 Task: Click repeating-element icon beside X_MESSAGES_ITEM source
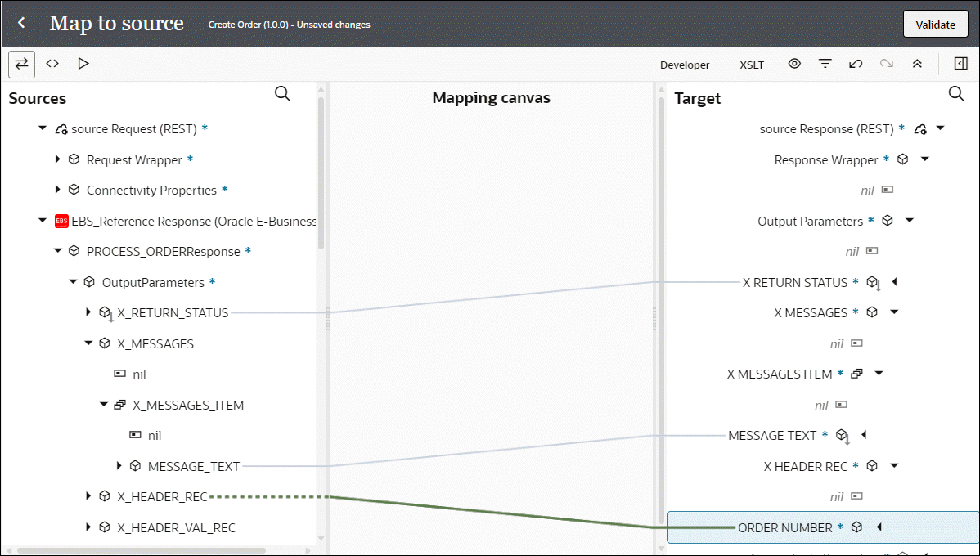[x=120, y=405]
